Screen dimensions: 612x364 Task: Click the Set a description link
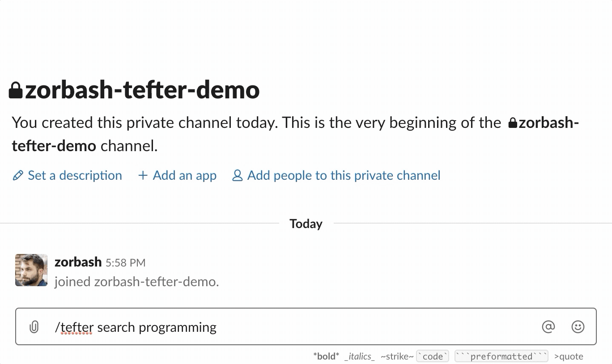75,175
